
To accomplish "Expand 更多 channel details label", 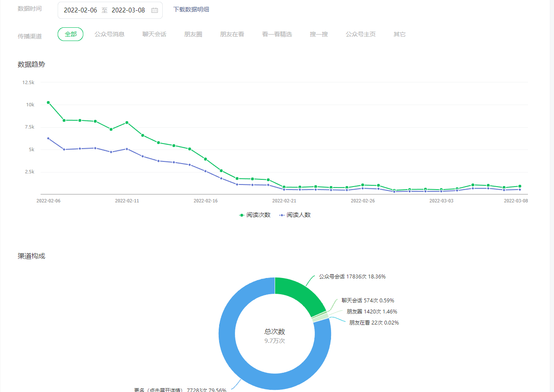I will click(x=180, y=389).
